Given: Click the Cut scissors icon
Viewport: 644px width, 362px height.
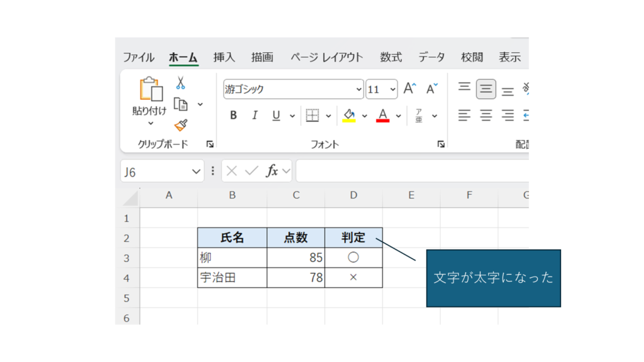Looking at the screenshot, I should [180, 83].
